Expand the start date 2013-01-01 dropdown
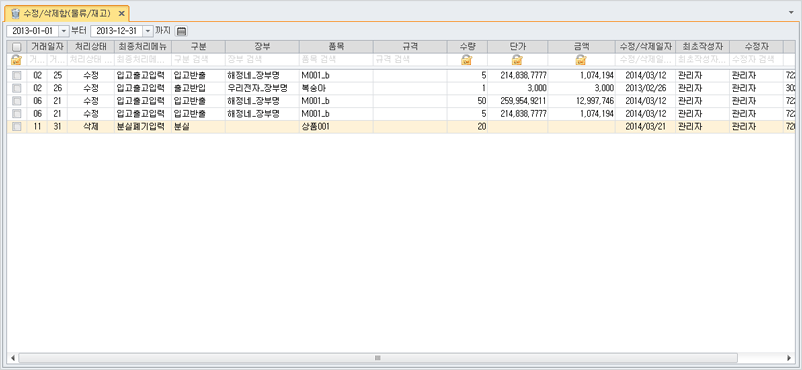The image size is (802, 370). point(64,31)
